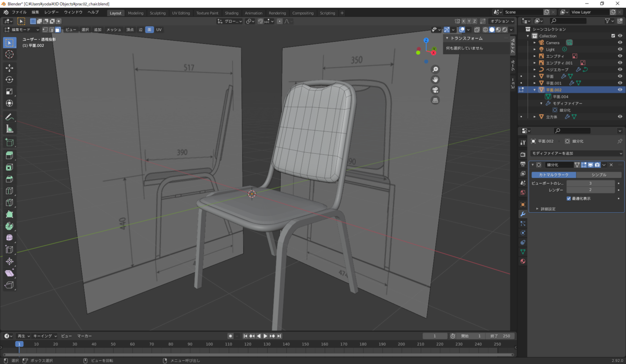Screen dimensions: 626x364
Task: Hide Light with its eye icon
Action: (x=620, y=49)
